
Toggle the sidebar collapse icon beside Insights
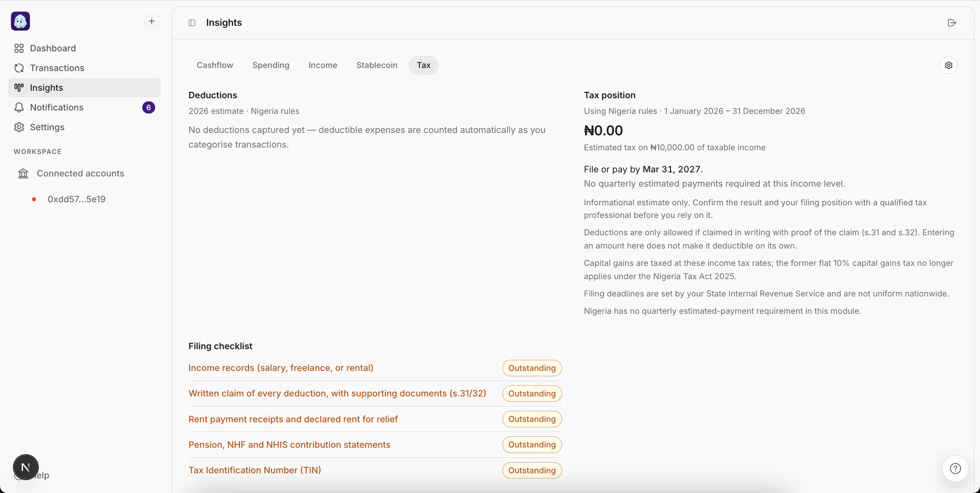pyautogui.click(x=192, y=23)
